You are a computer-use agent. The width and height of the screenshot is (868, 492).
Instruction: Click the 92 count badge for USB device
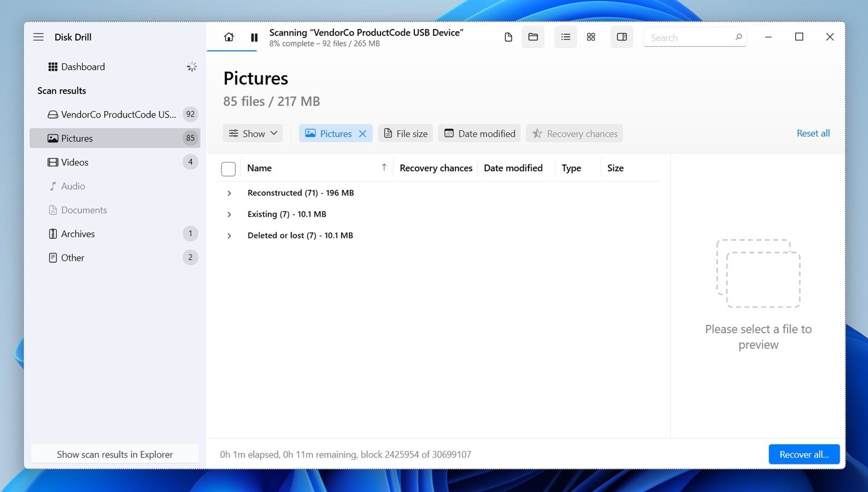(x=190, y=114)
